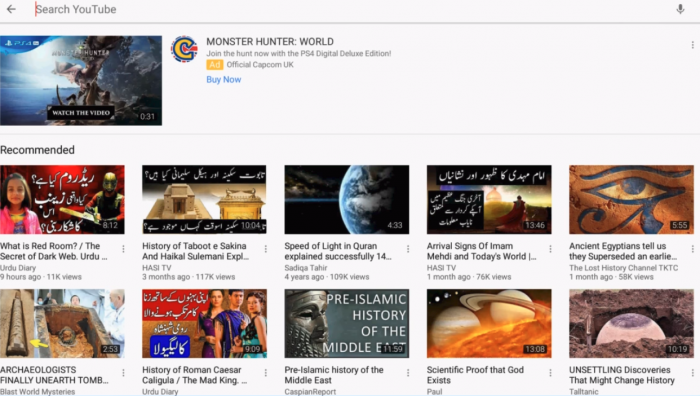
Task: Go back using the arrow icon
Action: point(11,9)
